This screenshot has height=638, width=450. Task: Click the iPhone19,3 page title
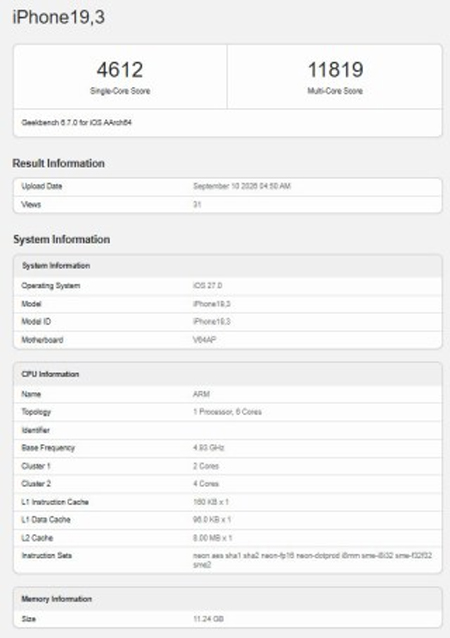[x=59, y=17]
